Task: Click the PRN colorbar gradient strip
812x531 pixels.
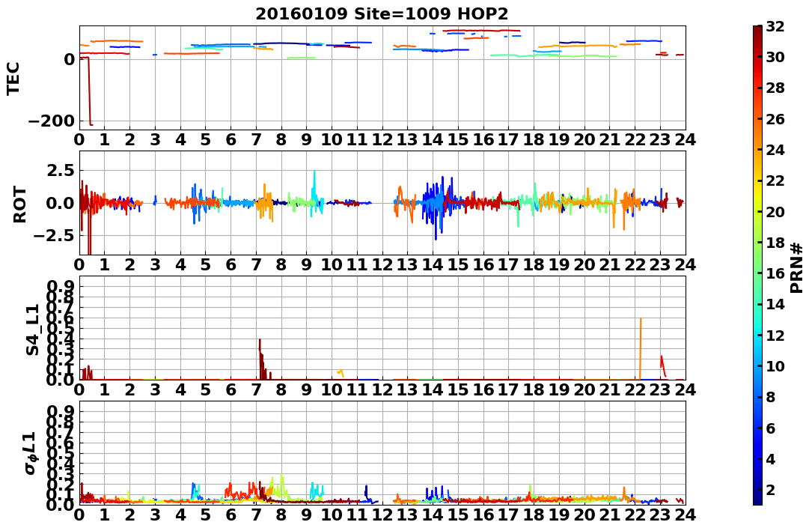Action: pyautogui.click(x=757, y=264)
